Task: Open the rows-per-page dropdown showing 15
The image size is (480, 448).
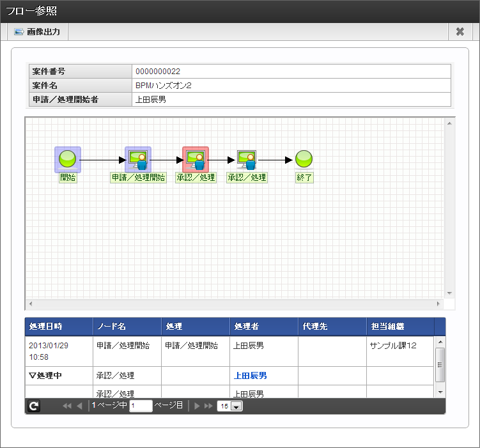Action: tap(230, 406)
